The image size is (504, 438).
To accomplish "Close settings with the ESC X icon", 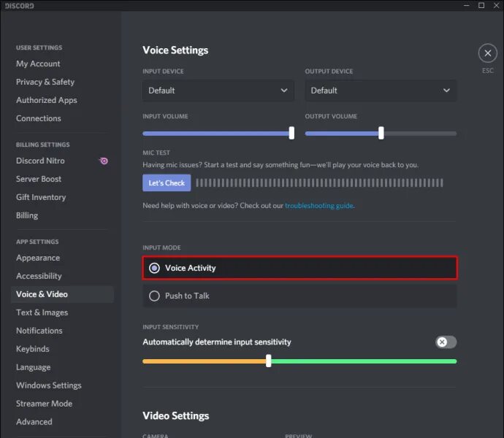I will 487,53.
